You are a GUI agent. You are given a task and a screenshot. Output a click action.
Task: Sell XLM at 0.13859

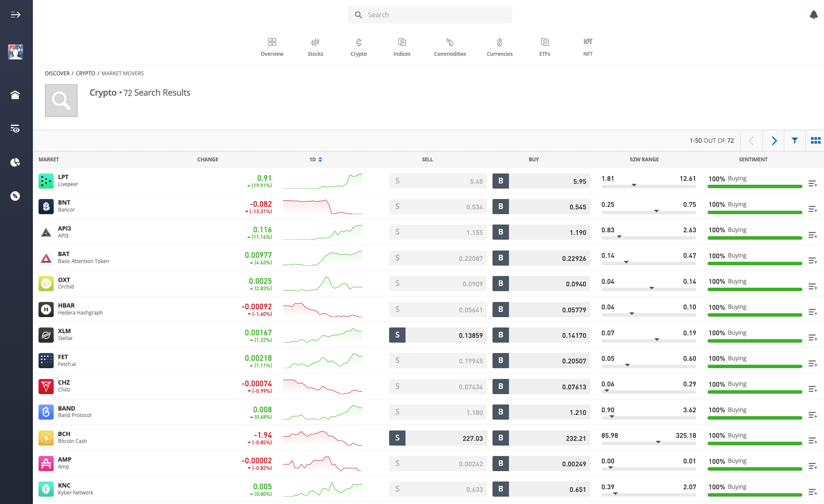tap(438, 335)
